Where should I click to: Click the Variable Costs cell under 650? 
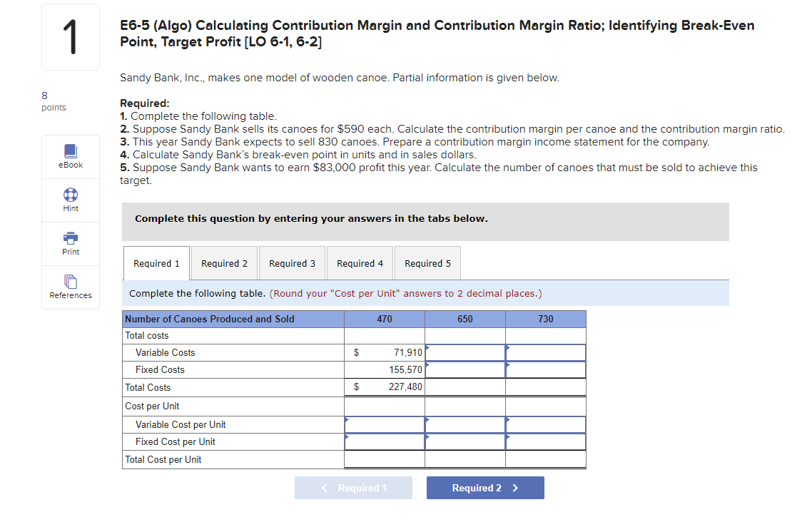465,352
